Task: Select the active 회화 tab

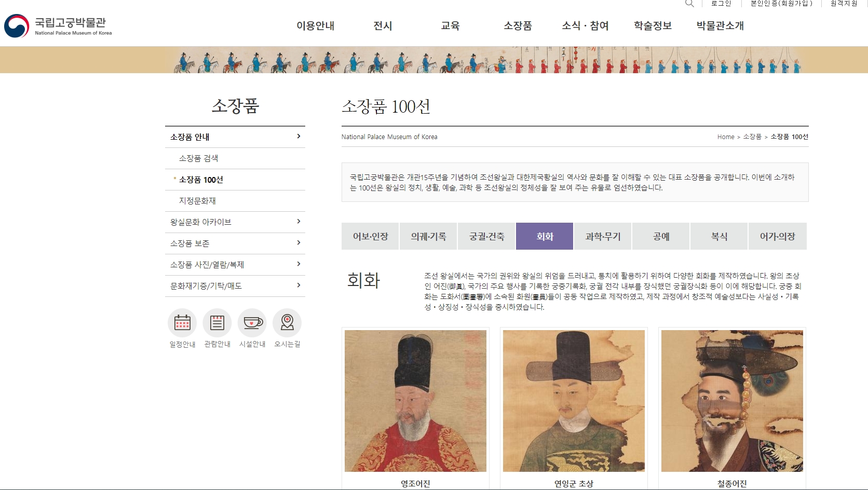Action: click(545, 236)
